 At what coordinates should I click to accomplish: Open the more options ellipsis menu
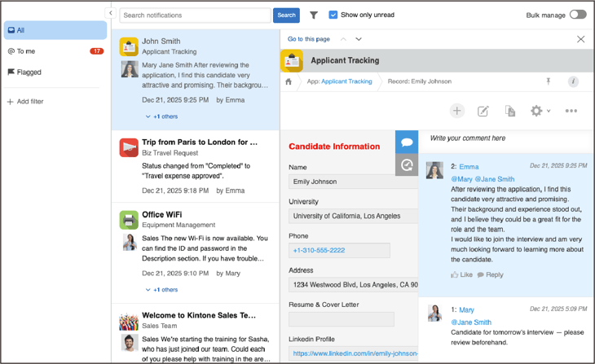click(571, 111)
